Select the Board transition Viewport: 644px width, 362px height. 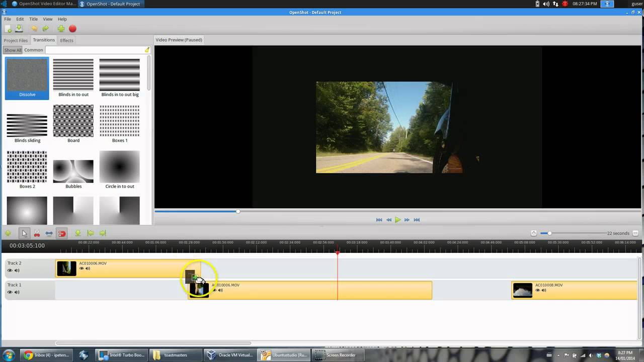pyautogui.click(x=73, y=124)
